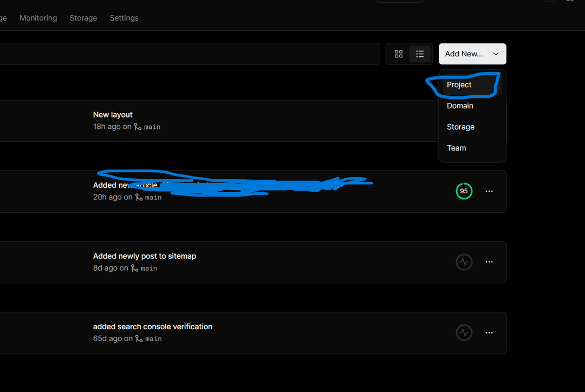Screen dimensions: 585x392
Task: Pick Storage from the Add New dropdown list
Action: (x=460, y=127)
